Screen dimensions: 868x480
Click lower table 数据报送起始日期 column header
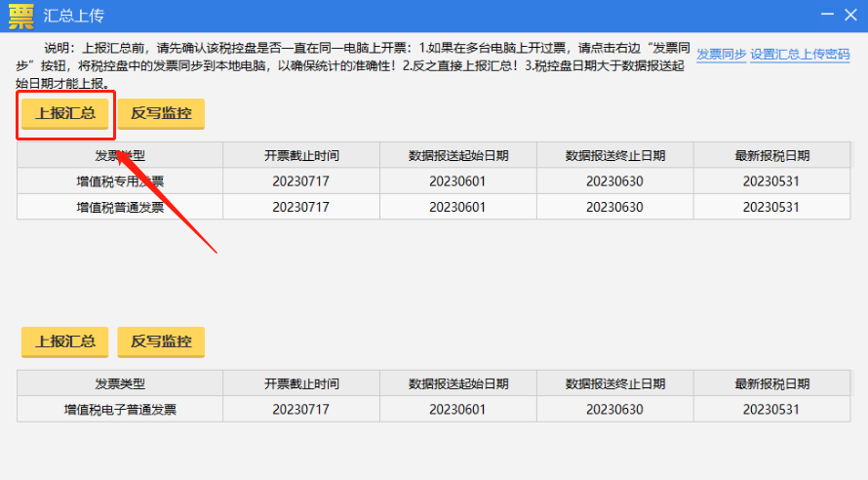(x=458, y=383)
